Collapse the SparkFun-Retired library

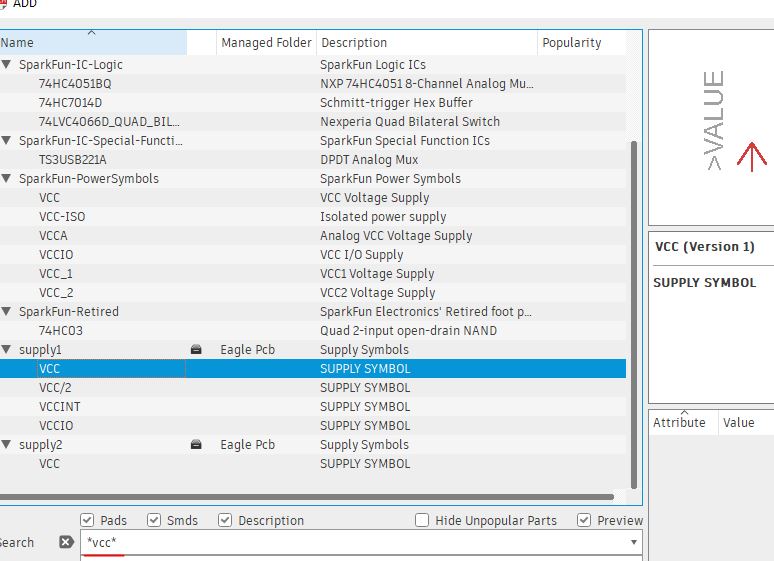pyautogui.click(x=6, y=311)
